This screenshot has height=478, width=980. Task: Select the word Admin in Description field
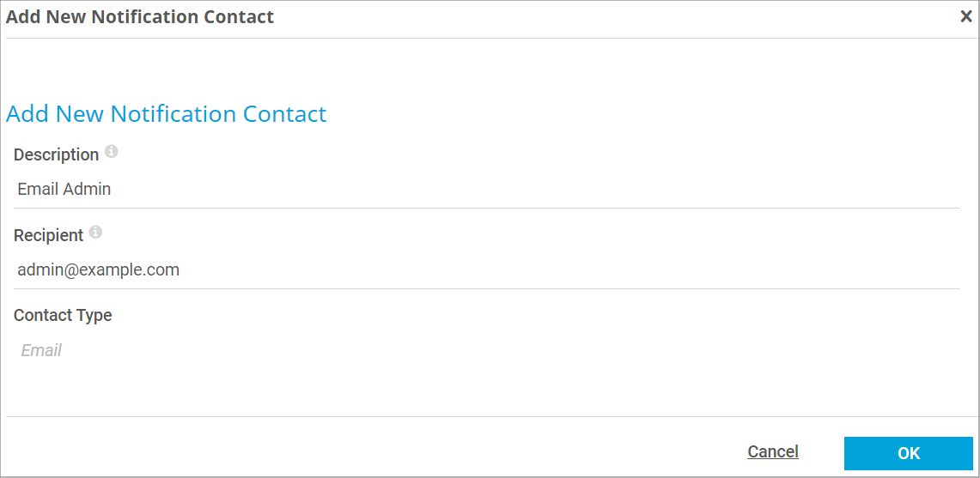[87, 190]
